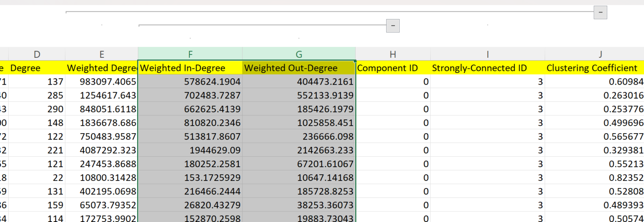Select cell with value 67201.61067
644x222 pixels.
(x=299, y=164)
